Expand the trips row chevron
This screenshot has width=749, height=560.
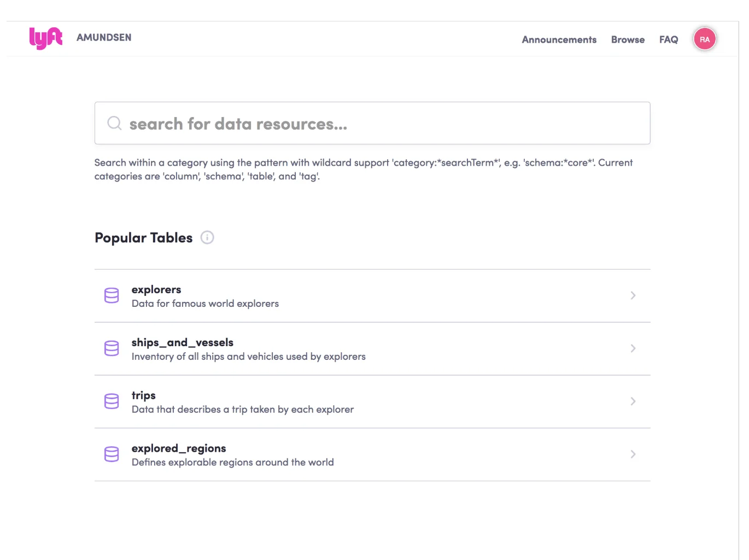coord(633,401)
